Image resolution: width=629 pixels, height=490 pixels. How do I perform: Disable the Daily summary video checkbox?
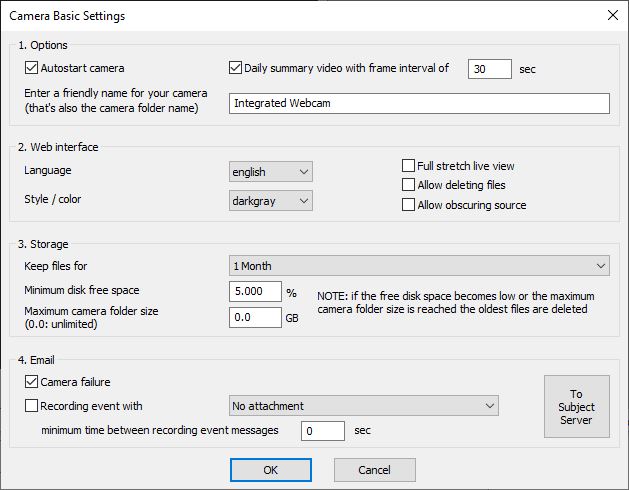pyautogui.click(x=235, y=68)
